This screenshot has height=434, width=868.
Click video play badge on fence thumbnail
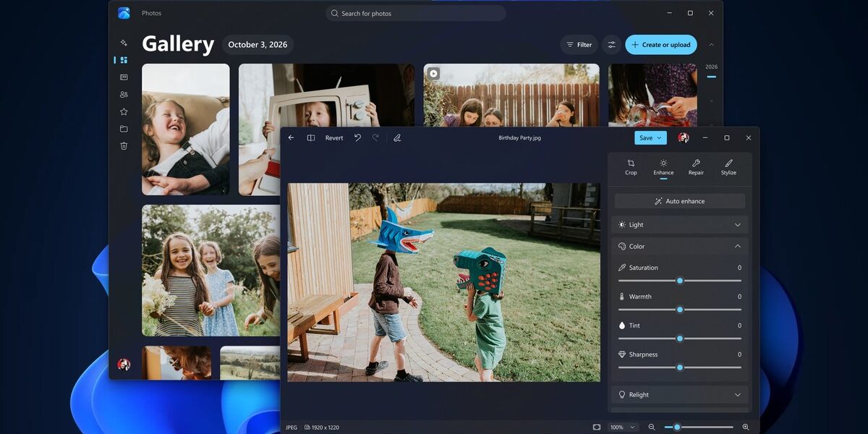[x=433, y=73]
